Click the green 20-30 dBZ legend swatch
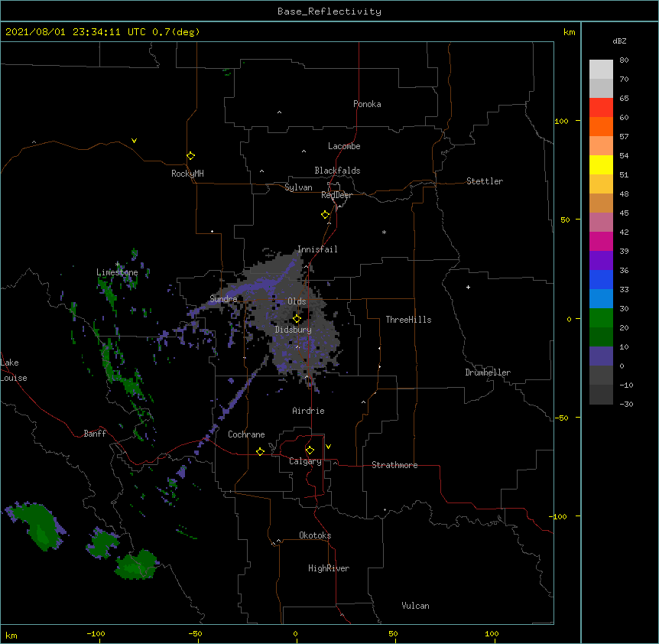The image size is (659, 644). coord(601,318)
